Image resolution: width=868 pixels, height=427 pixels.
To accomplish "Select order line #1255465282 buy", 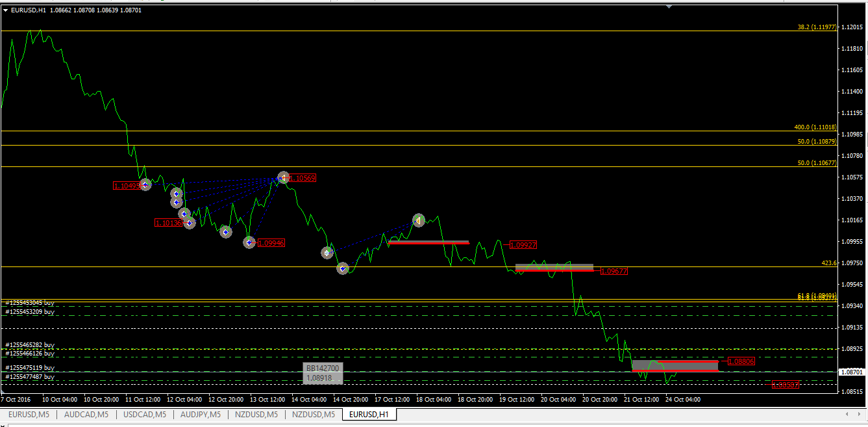I will (x=30, y=345).
